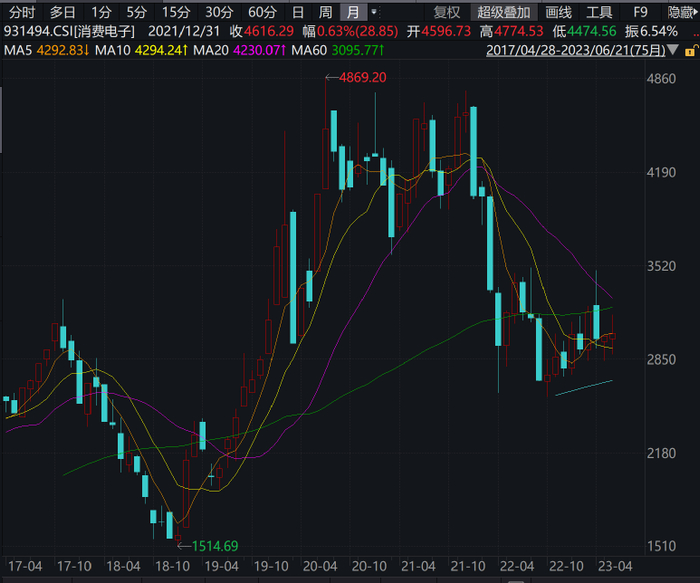Viewport: 700px width, 583px height.
Task: Open the period dropdown arrow beside 月
Action: (x=374, y=12)
